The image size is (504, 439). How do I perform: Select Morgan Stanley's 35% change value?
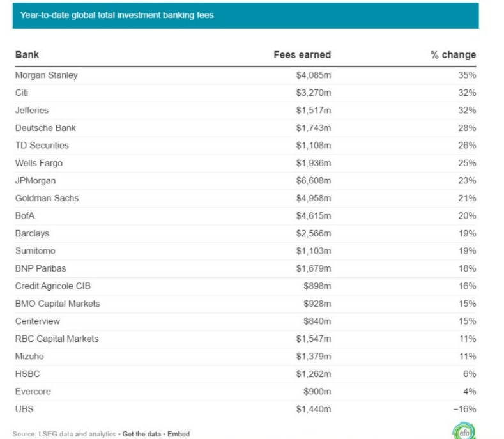[x=467, y=75]
